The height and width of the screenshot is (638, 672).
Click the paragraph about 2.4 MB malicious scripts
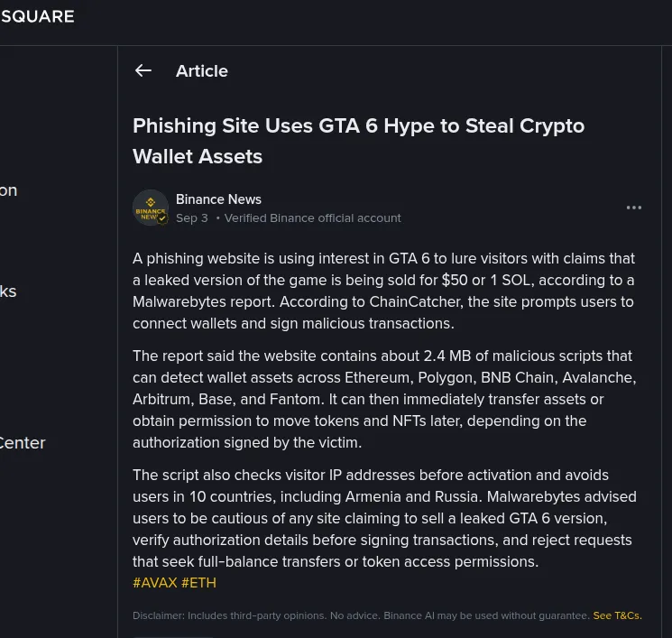(384, 399)
